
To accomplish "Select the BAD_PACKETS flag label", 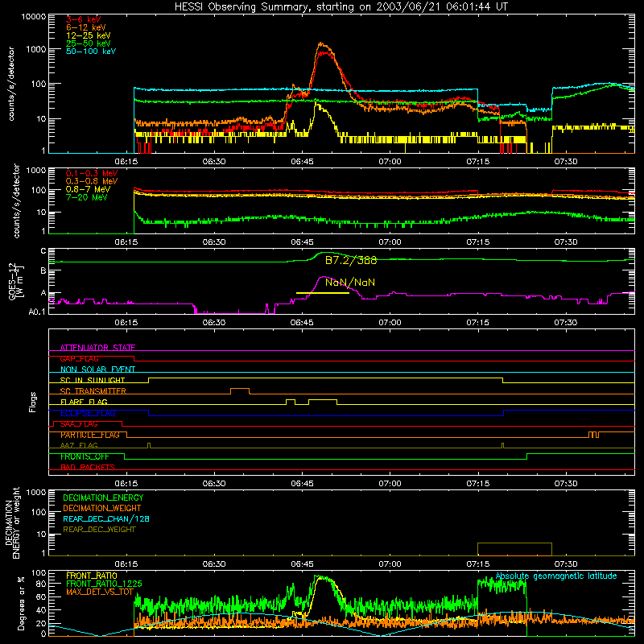I will point(88,467).
